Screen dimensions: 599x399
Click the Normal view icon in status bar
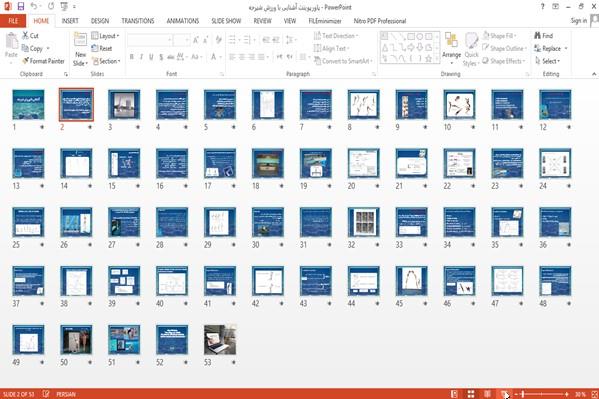coord(454,394)
